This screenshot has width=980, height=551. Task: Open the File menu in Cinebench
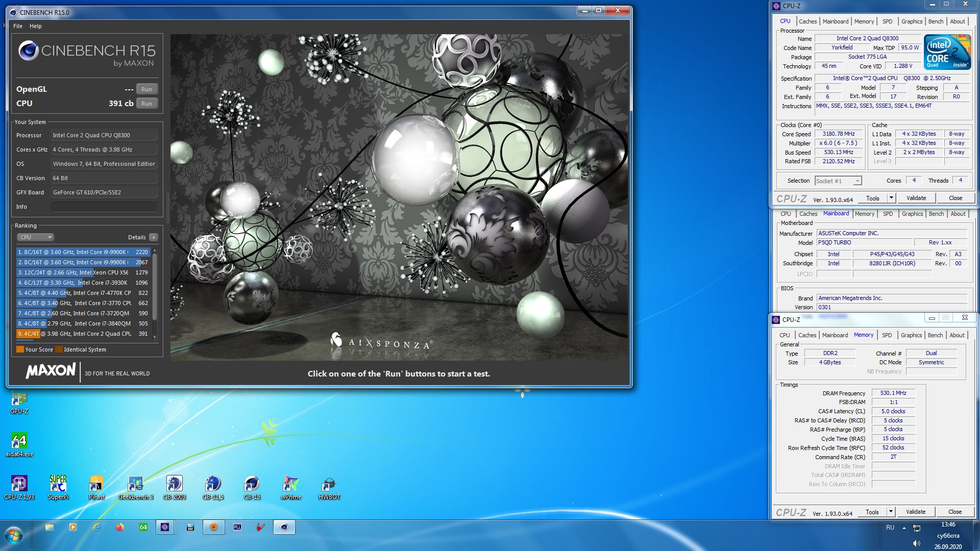tap(18, 26)
